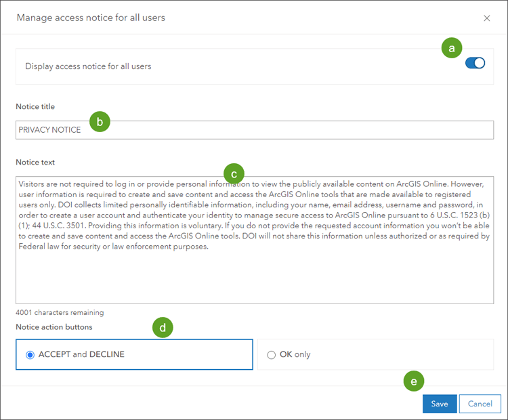
Task: Cancel the access notice changes
Action: (x=480, y=404)
